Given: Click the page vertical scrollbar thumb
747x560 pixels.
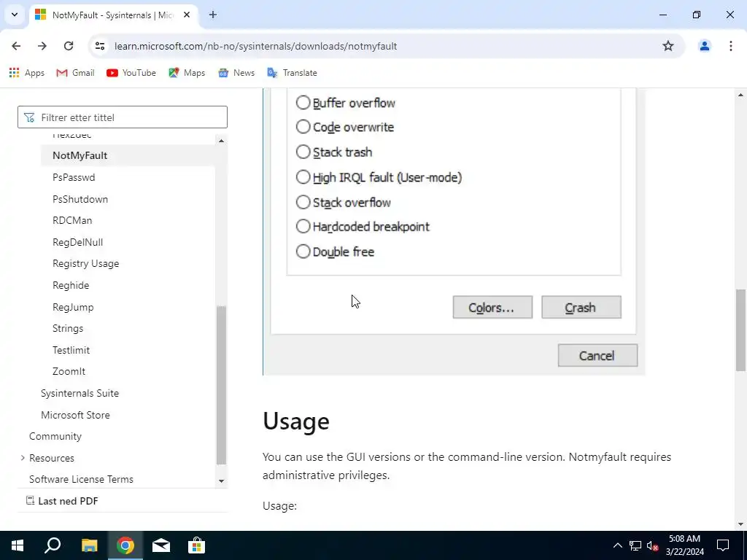Looking at the screenshot, I should [740, 330].
